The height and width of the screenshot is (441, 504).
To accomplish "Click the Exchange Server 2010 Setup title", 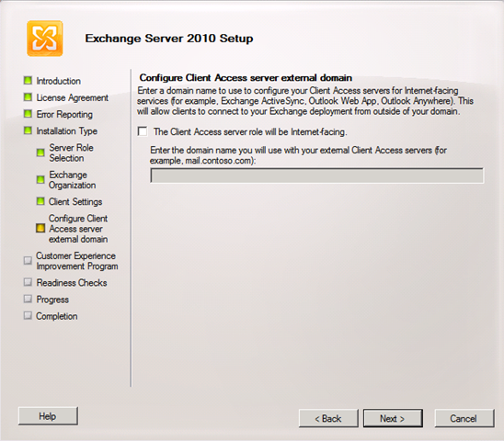I will (169, 39).
